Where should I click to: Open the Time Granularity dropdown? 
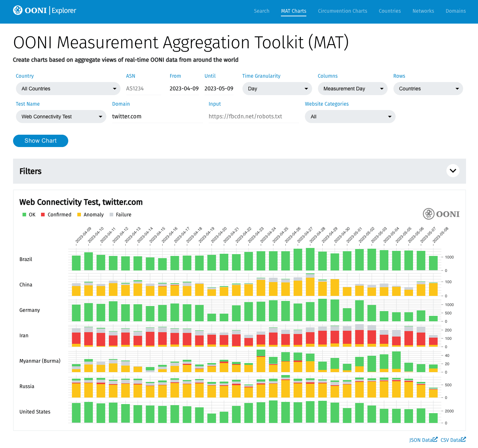[x=277, y=89]
